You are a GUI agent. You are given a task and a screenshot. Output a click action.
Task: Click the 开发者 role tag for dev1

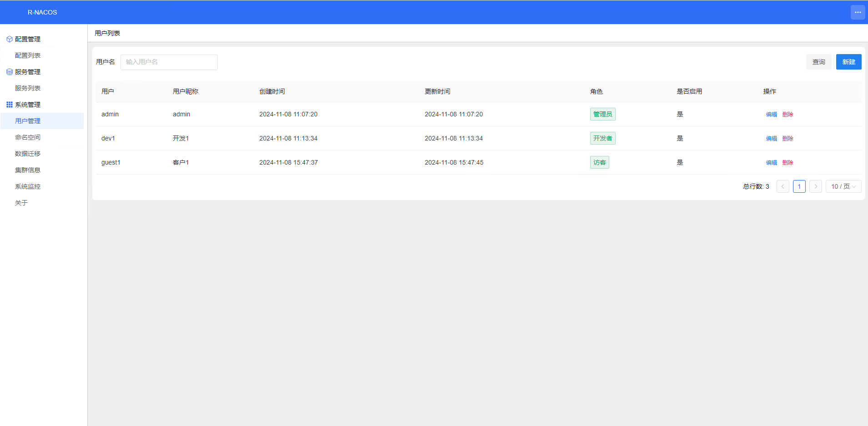602,138
